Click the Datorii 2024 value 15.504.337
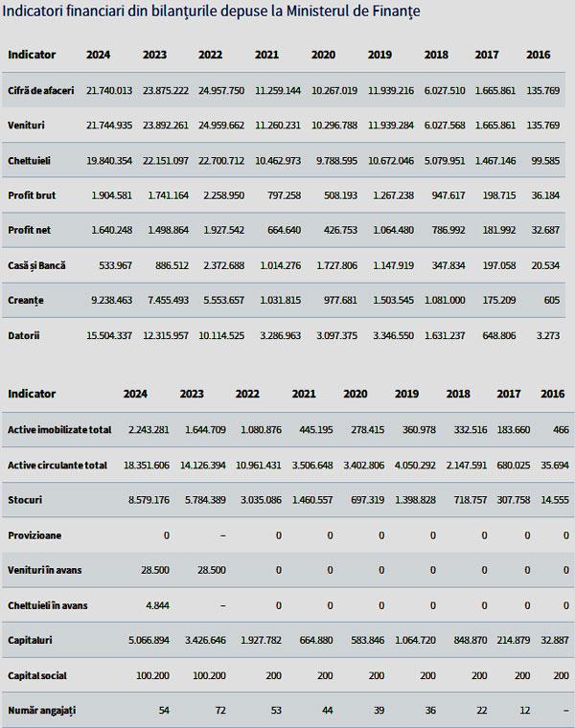575x728 pixels. point(109,335)
